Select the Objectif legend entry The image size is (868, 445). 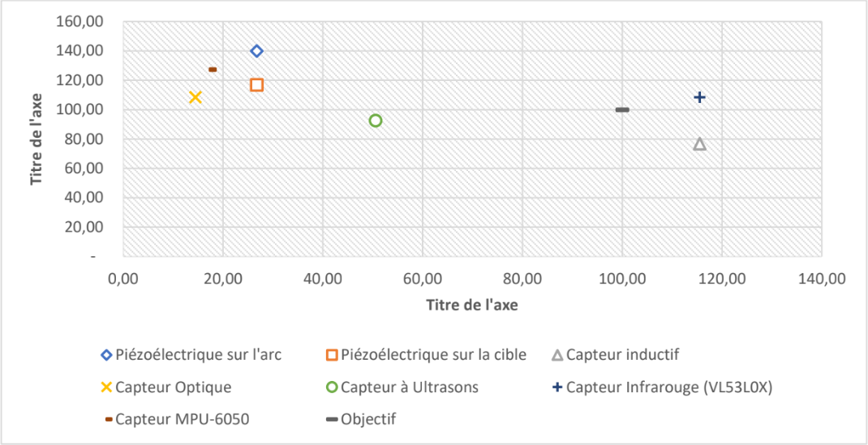point(361,419)
